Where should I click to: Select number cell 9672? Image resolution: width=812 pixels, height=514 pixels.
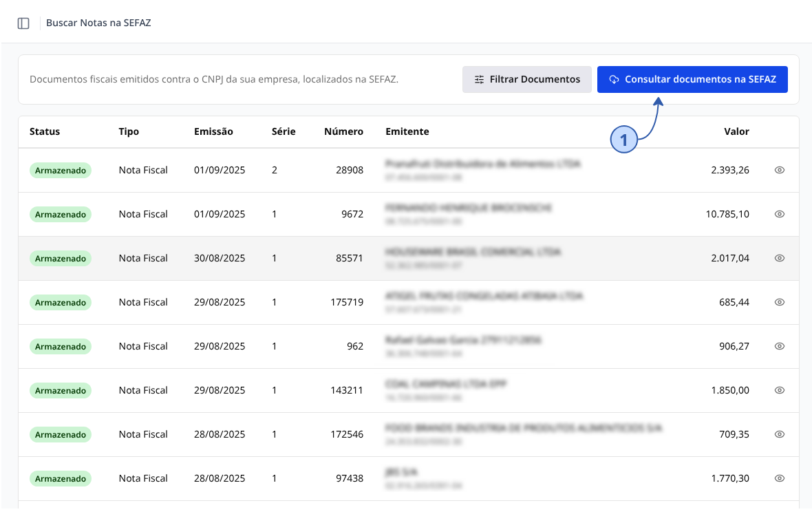click(x=352, y=214)
